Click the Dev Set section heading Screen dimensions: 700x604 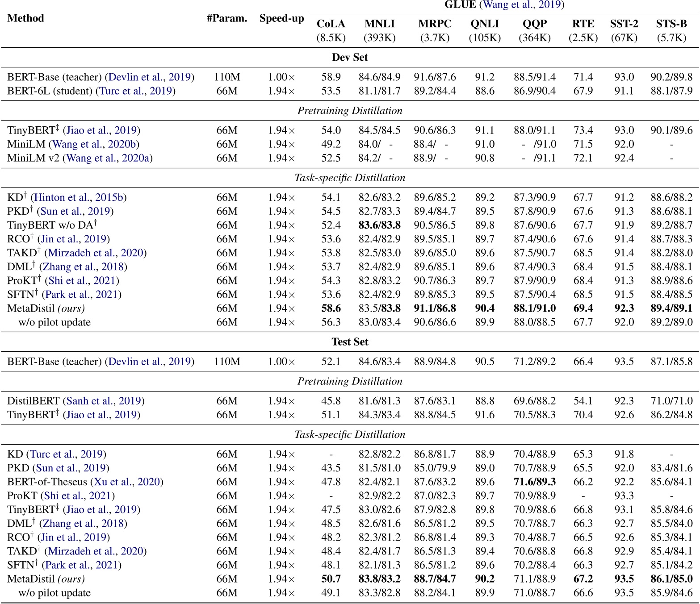click(350, 58)
